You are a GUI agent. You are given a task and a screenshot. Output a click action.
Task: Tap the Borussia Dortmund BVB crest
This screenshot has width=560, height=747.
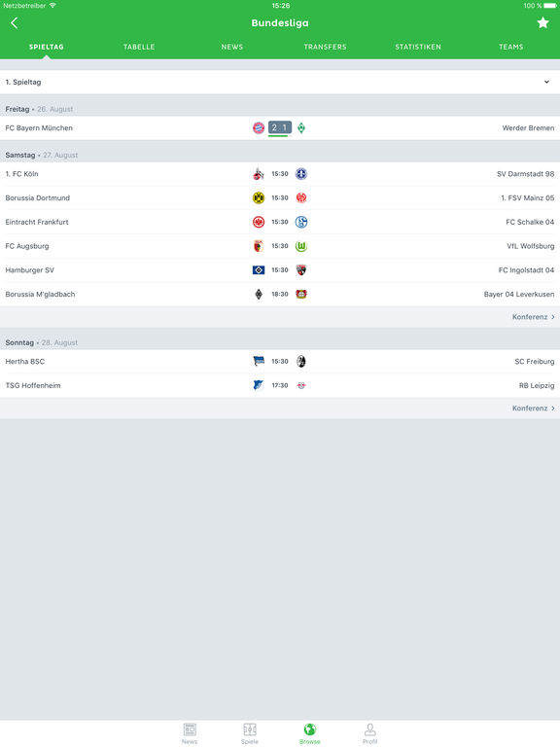(x=259, y=197)
